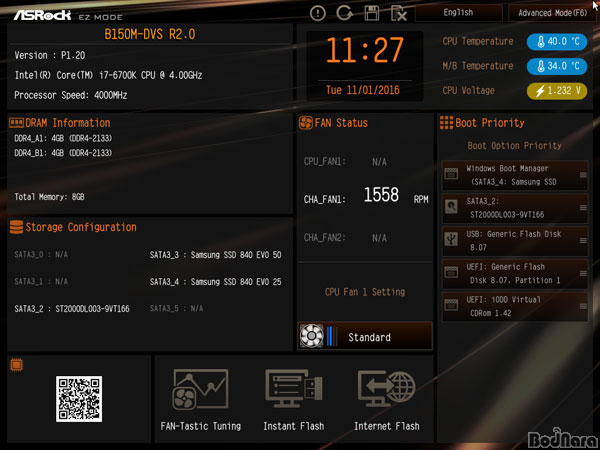
Task: Click the floppy disk save and exit icon
Action: (x=371, y=13)
